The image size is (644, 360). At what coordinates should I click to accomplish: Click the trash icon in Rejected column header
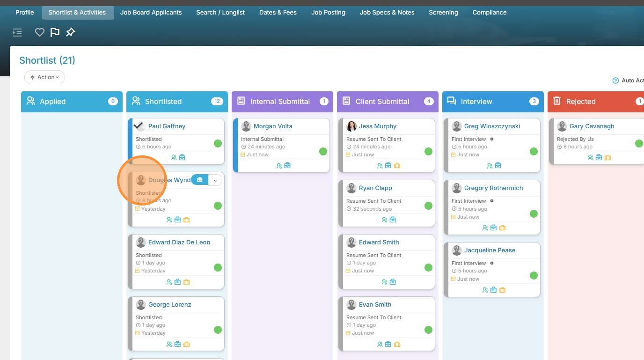[557, 101]
